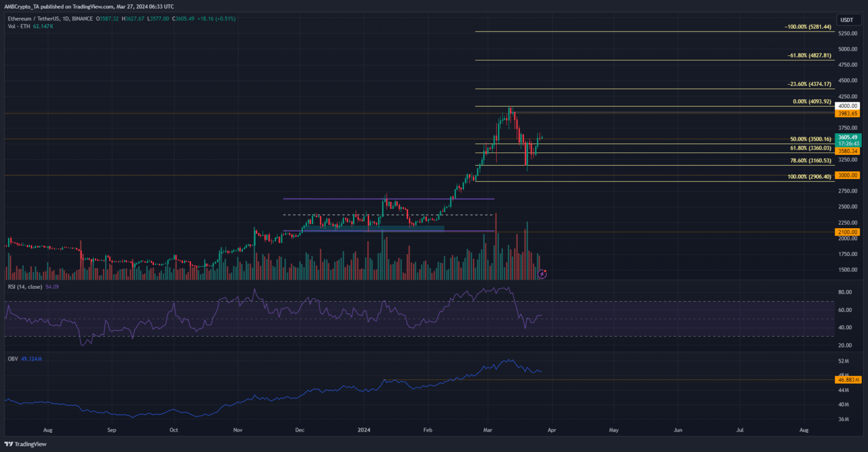The height and width of the screenshot is (452, 868).
Task: Click the white 4000.00 price label
Action: pyautogui.click(x=847, y=106)
